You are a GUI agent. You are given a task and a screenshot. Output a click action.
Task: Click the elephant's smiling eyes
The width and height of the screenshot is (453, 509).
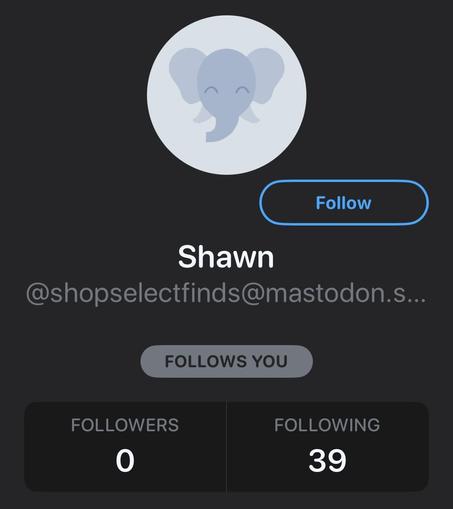tap(227, 90)
